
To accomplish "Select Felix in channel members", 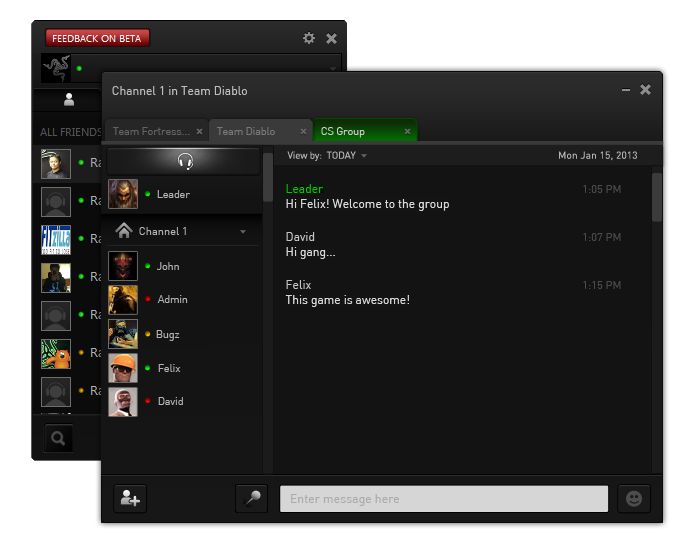I will point(183,368).
